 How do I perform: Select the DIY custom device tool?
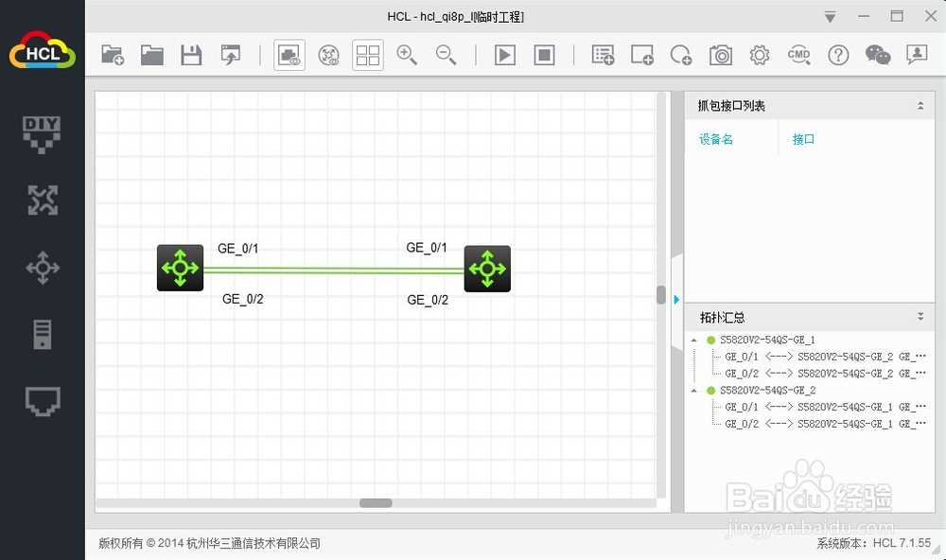(x=43, y=132)
